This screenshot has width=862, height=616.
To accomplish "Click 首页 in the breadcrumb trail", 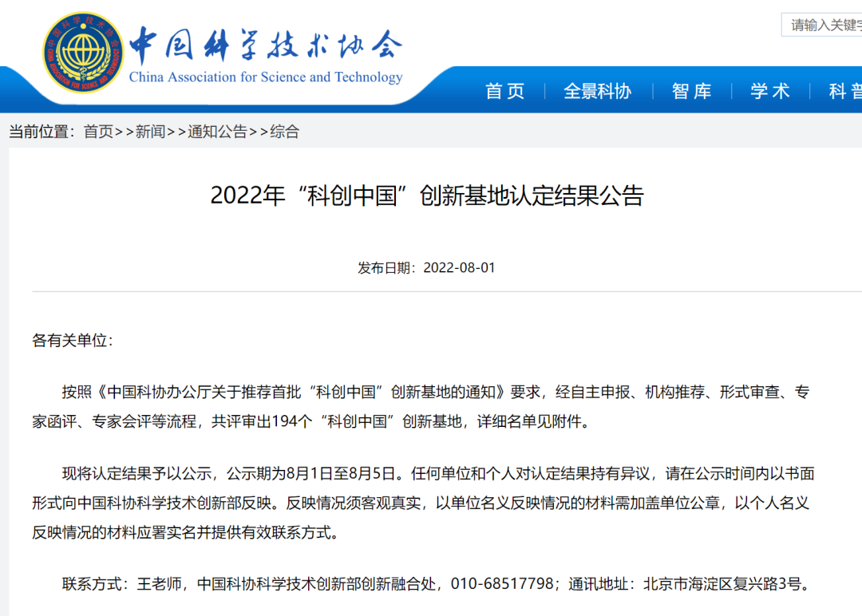I will click(x=98, y=132).
